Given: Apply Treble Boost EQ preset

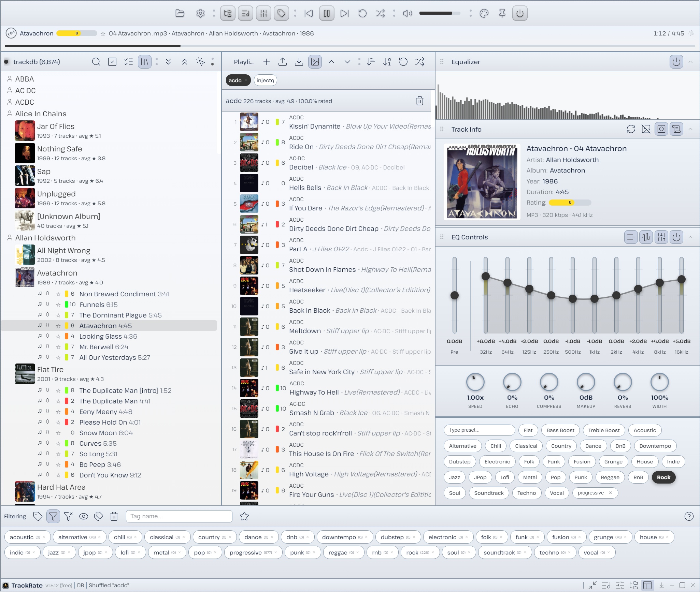Looking at the screenshot, I should [604, 430].
